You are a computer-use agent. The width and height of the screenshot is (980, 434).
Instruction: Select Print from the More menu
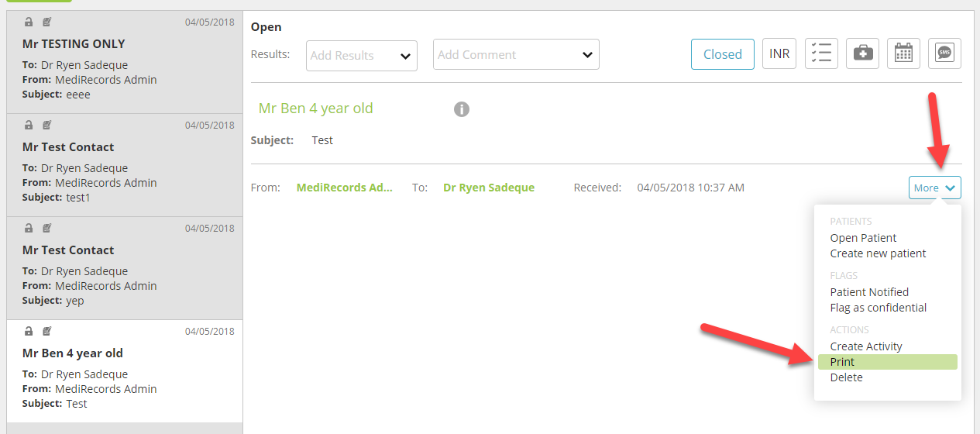coord(888,362)
